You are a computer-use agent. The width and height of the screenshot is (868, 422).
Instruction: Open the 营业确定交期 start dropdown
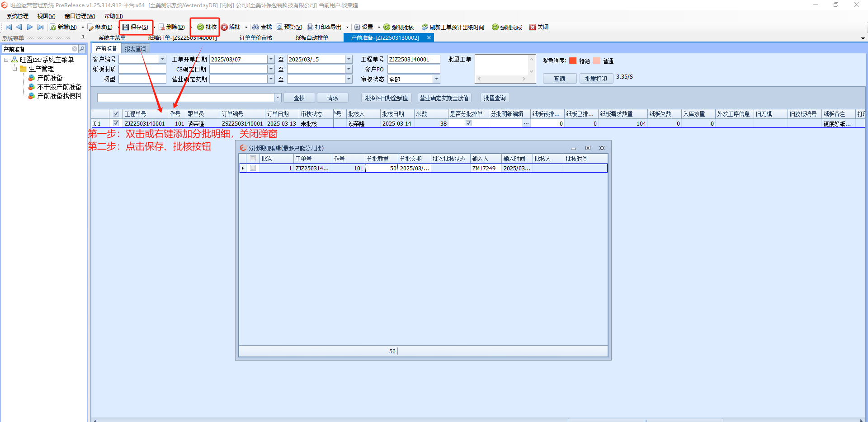[x=271, y=79]
